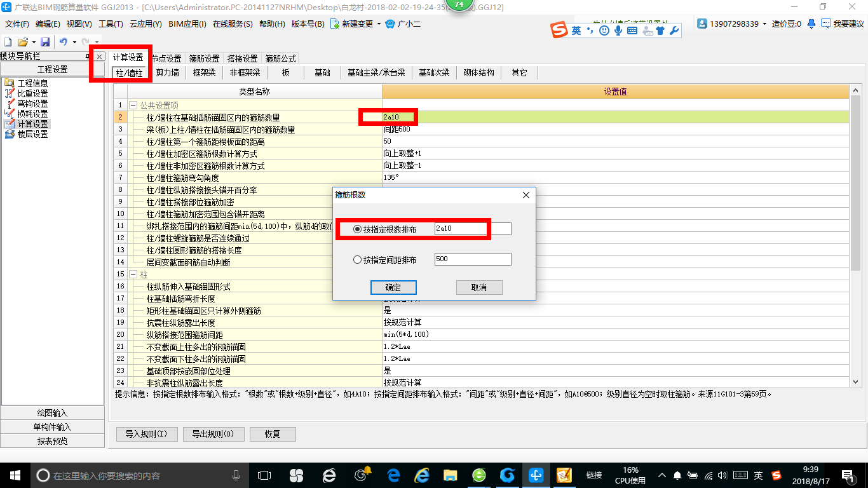Viewport: 868px width, 488px height.
Task: Click the New file toolbar icon
Action: pyautogui.click(x=8, y=41)
